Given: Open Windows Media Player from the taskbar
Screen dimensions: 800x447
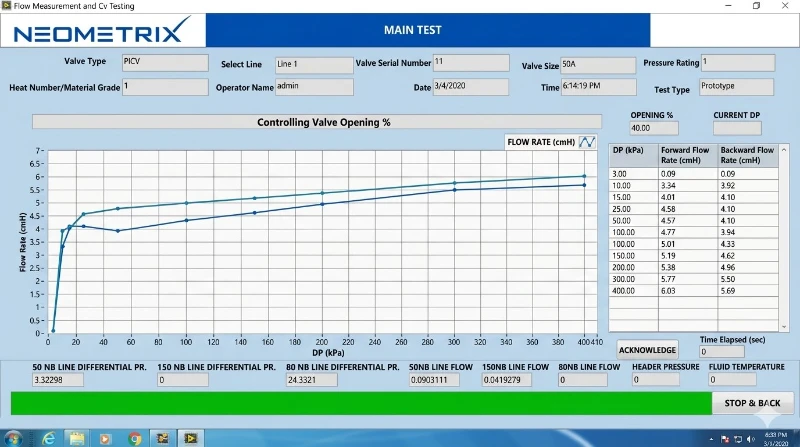Looking at the screenshot, I should point(106,438).
